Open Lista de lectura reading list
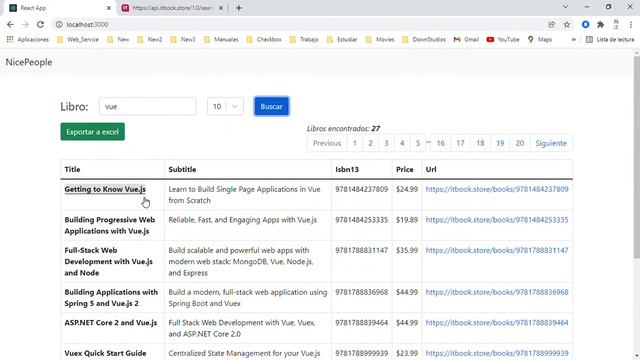This screenshot has width=640, height=360. point(610,40)
